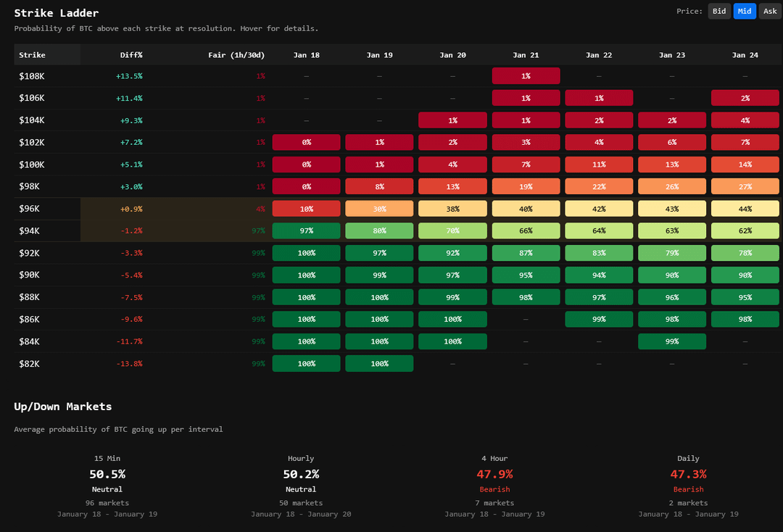Select the Mid price option

[745, 11]
